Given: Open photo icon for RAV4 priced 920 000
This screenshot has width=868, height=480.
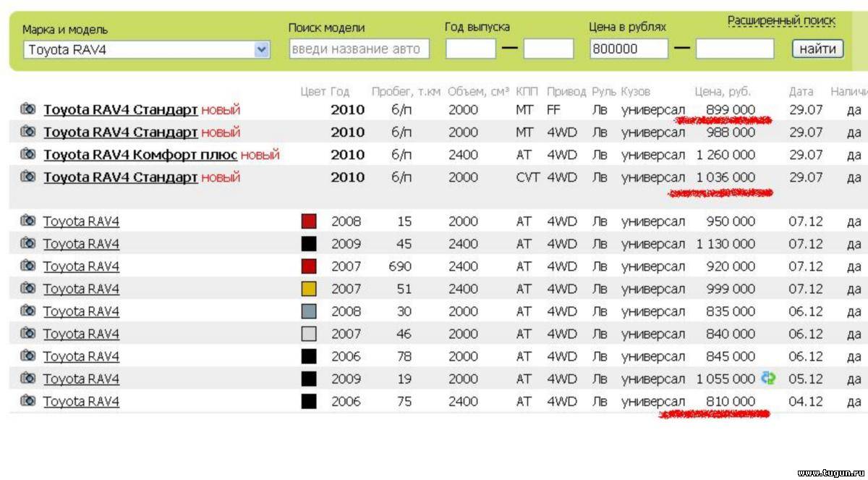Looking at the screenshot, I should 28,266.
